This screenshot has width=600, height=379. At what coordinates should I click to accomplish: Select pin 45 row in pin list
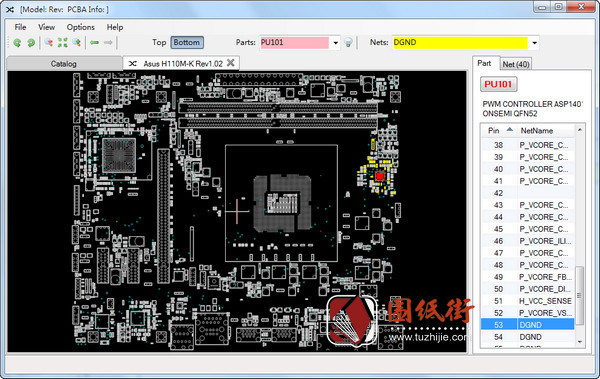[528, 229]
